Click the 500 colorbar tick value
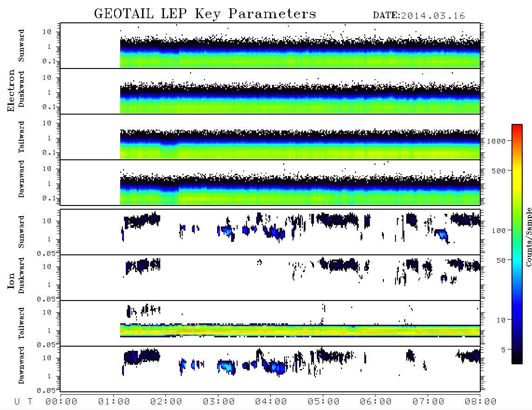The image size is (532, 410). coord(499,171)
